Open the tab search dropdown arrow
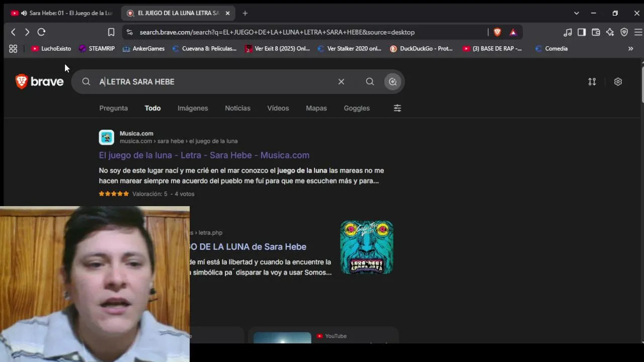The height and width of the screenshot is (362, 644). (577, 13)
